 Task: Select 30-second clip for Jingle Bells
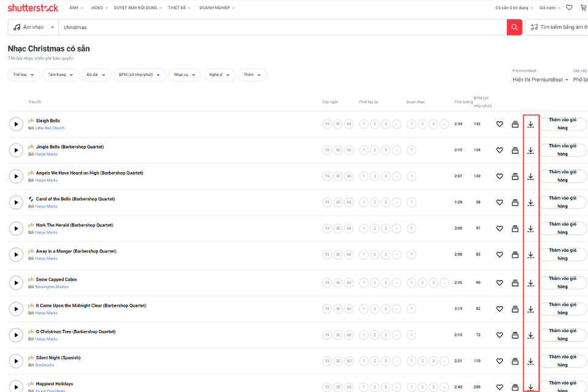point(338,151)
